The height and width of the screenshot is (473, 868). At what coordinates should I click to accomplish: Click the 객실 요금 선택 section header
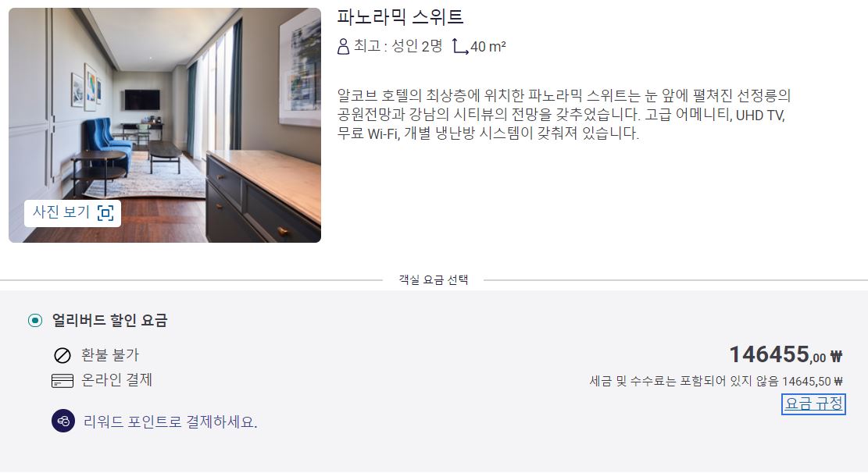[434, 280]
